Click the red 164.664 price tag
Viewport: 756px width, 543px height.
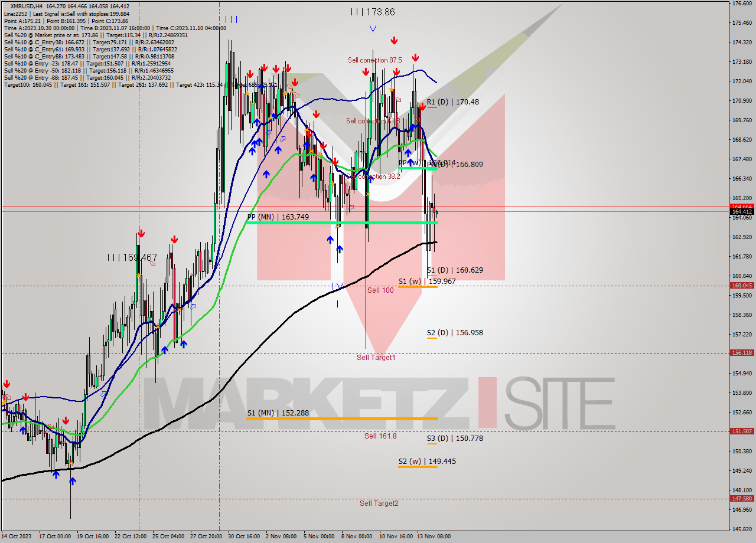(742, 207)
